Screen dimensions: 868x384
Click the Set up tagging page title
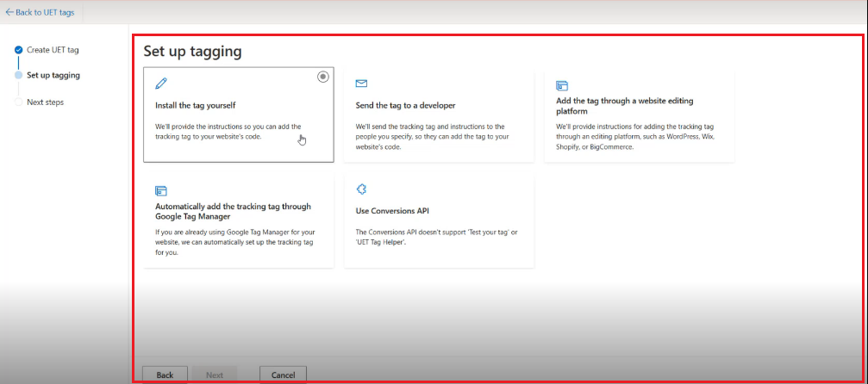click(x=192, y=52)
